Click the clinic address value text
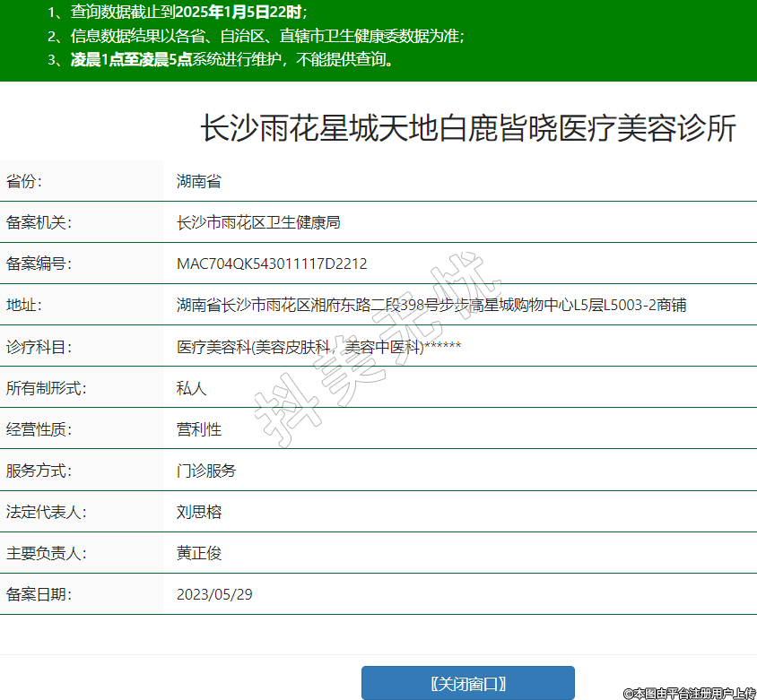757x700 pixels. click(x=431, y=305)
